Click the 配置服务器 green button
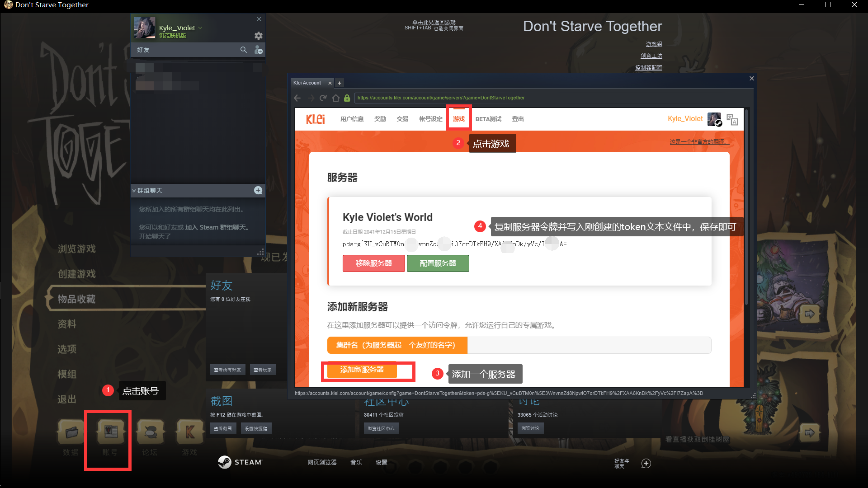Image resolution: width=868 pixels, height=488 pixels. pyautogui.click(x=438, y=263)
